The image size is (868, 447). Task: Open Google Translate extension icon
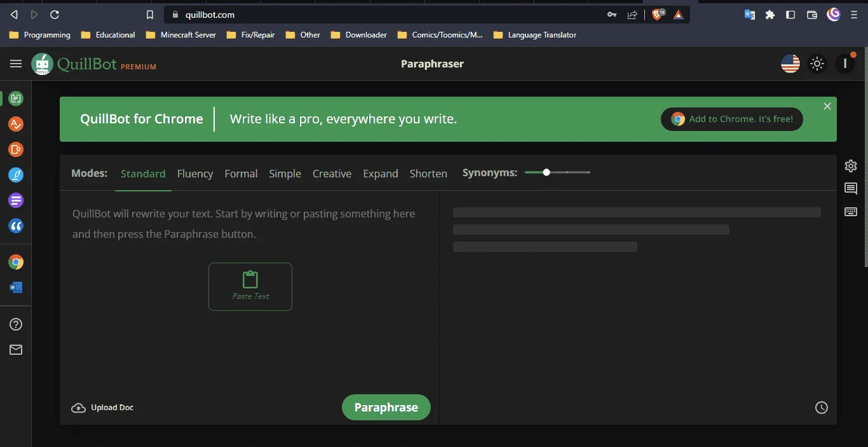pos(750,14)
